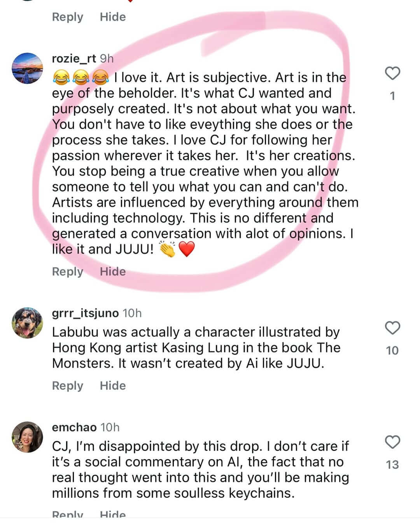Hide grrr_itsjuno's comment
This screenshot has width=420, height=525.
[x=113, y=385]
